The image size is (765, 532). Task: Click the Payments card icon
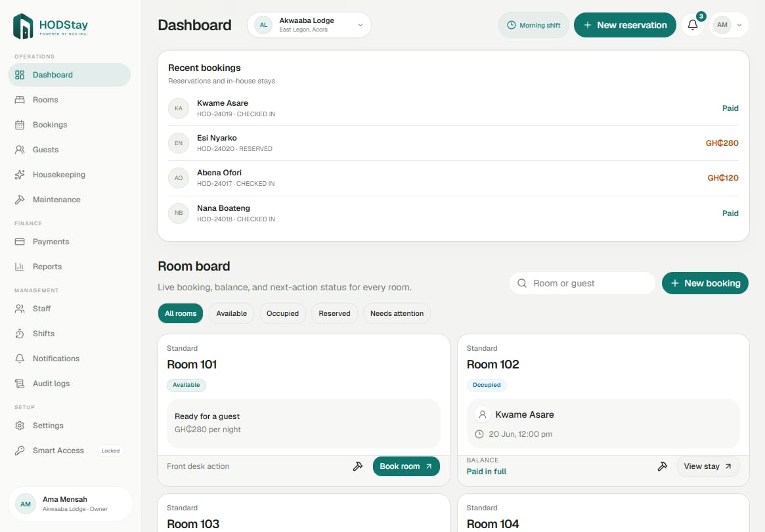point(20,242)
